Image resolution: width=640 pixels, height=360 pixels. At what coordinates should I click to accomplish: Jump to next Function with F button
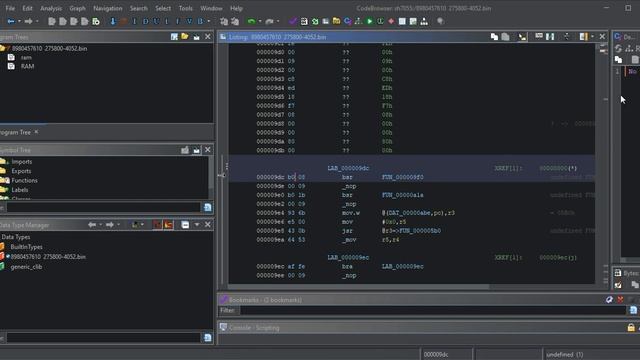click(x=178, y=21)
